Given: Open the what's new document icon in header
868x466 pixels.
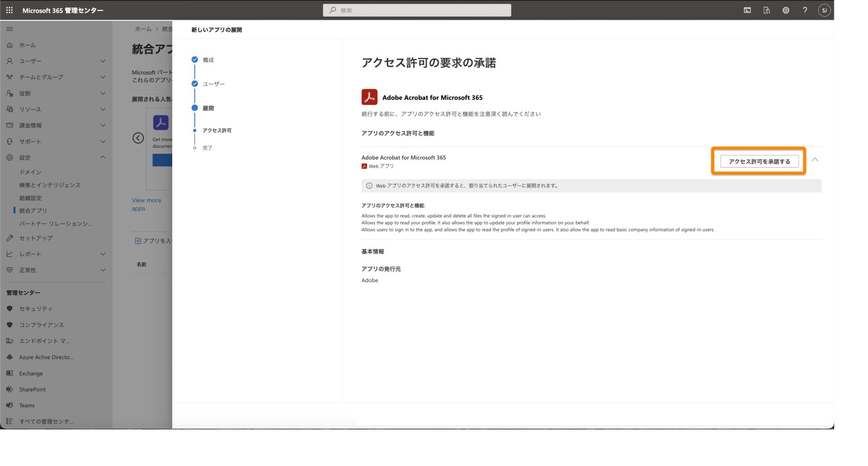Looking at the screenshot, I should click(x=767, y=10).
